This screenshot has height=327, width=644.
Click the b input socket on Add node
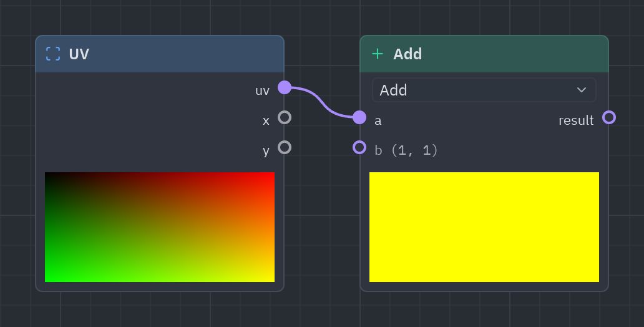pos(359,147)
